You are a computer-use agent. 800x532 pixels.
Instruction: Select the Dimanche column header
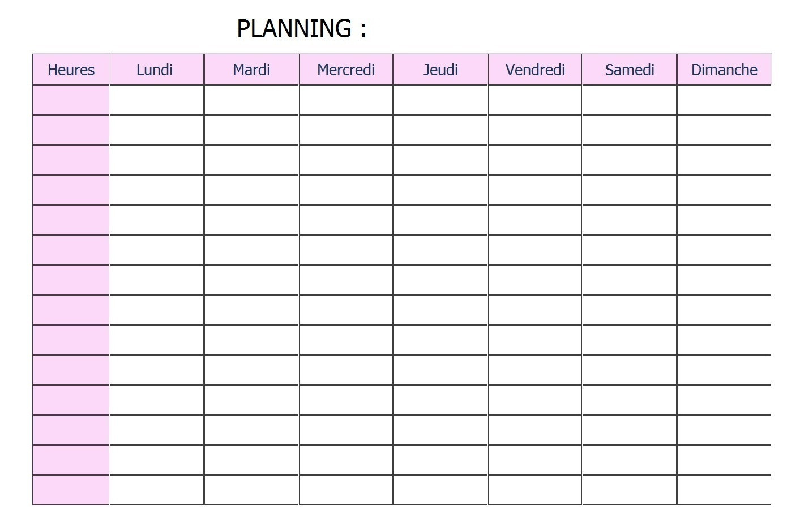point(724,70)
